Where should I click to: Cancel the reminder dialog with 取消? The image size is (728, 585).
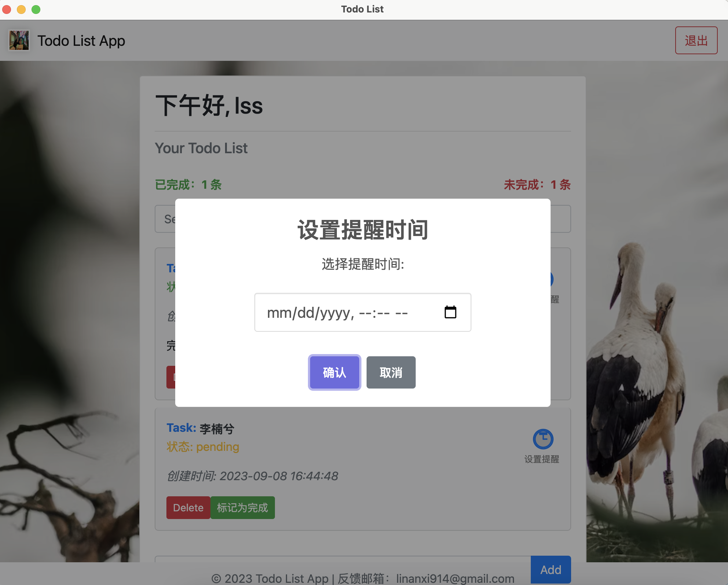pos(390,372)
